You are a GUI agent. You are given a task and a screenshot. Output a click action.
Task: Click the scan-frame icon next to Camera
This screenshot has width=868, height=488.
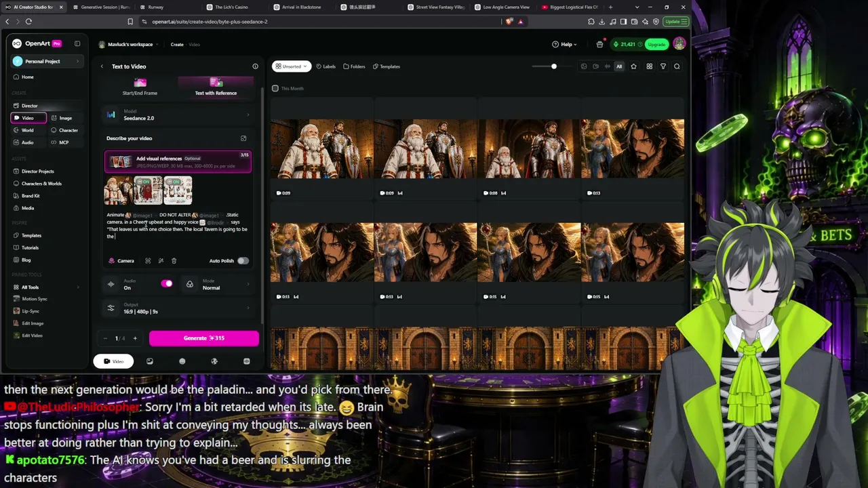click(x=148, y=261)
